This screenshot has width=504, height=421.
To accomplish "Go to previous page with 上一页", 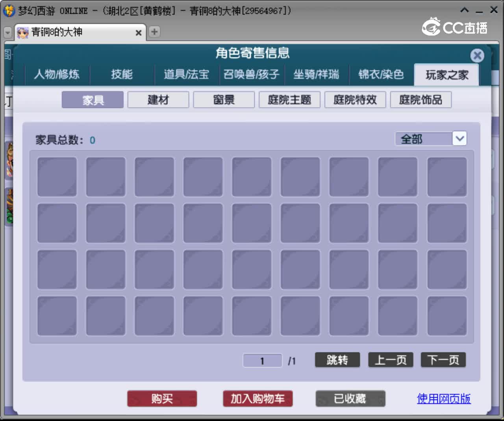I will click(391, 360).
